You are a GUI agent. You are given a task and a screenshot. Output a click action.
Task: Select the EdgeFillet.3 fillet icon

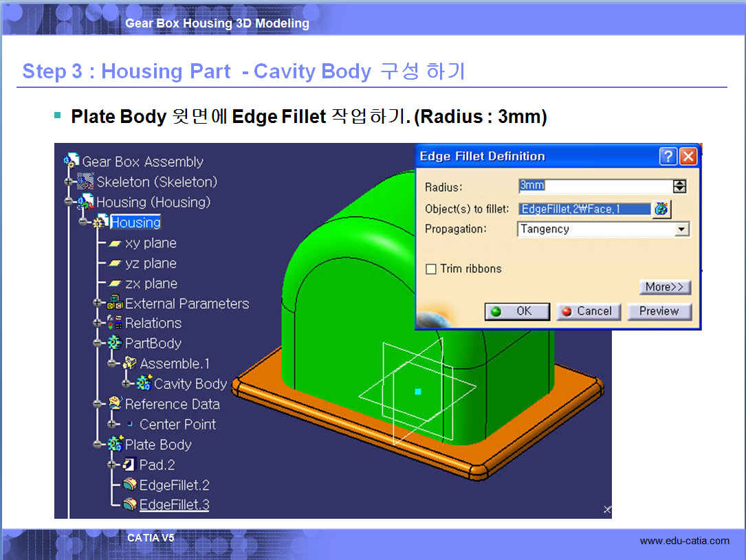point(130,505)
